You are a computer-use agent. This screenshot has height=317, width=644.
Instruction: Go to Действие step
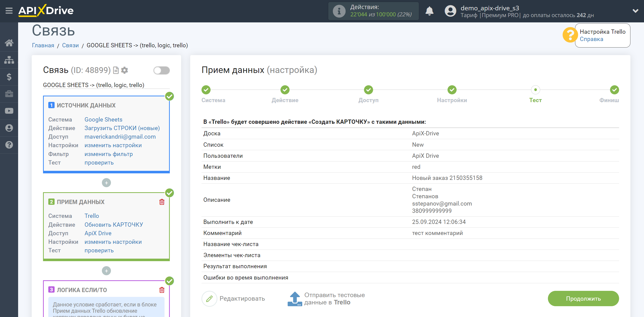pyautogui.click(x=285, y=90)
